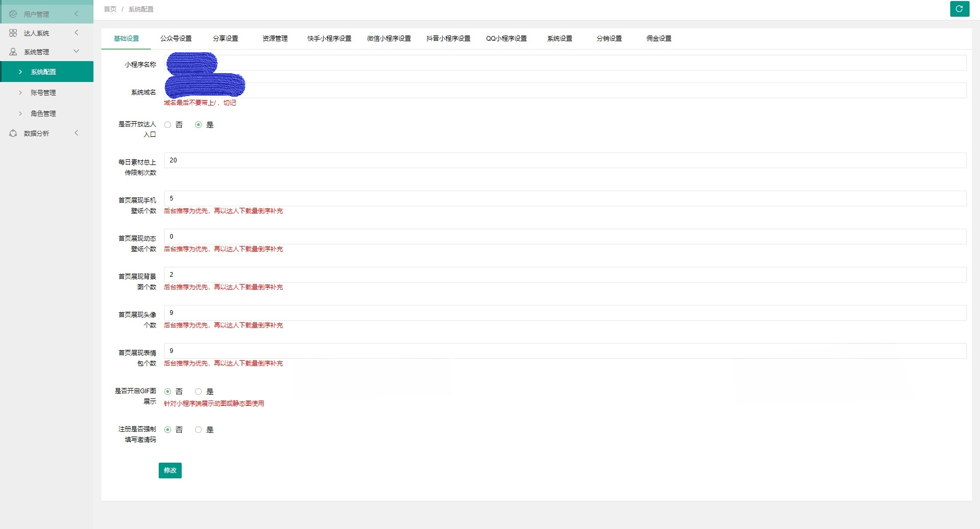
Task: Click the green refresh icon top right
Action: coord(959,9)
